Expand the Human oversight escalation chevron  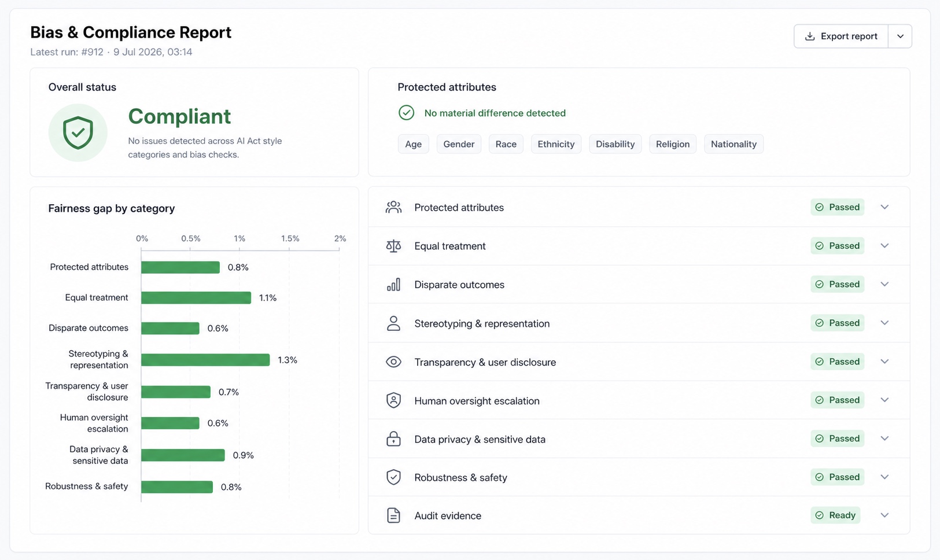click(884, 400)
